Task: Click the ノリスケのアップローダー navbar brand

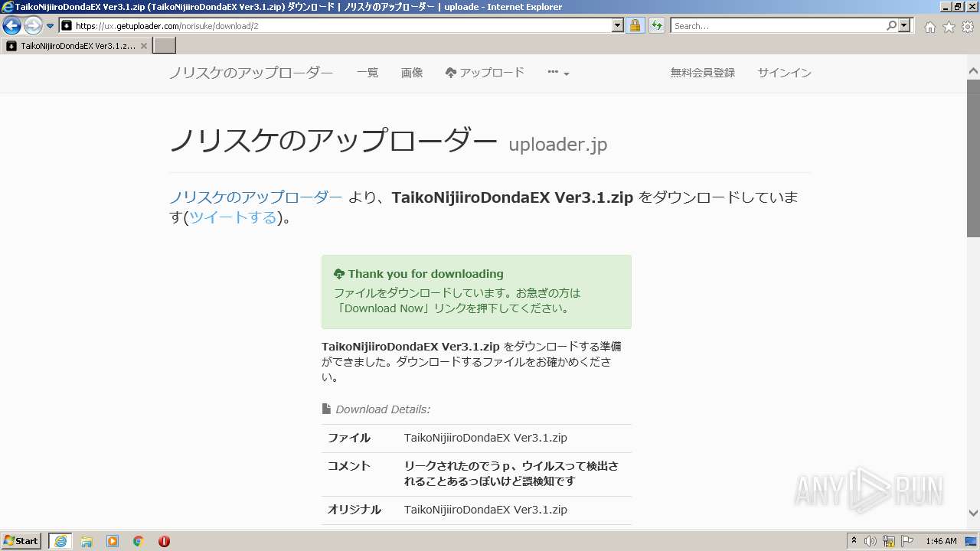Action: pos(251,73)
